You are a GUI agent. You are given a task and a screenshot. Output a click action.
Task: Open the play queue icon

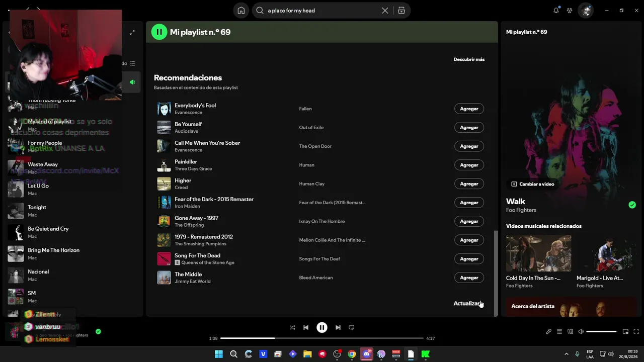coord(559,332)
